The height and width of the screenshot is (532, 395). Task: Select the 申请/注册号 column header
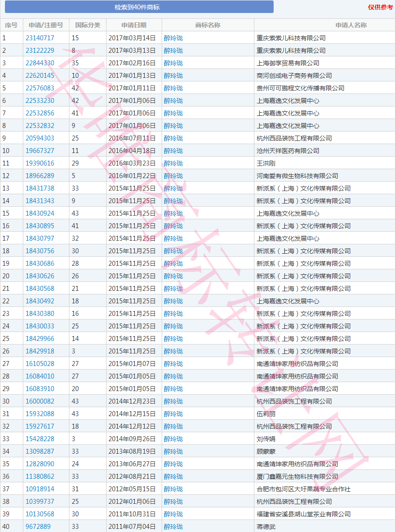(x=46, y=25)
